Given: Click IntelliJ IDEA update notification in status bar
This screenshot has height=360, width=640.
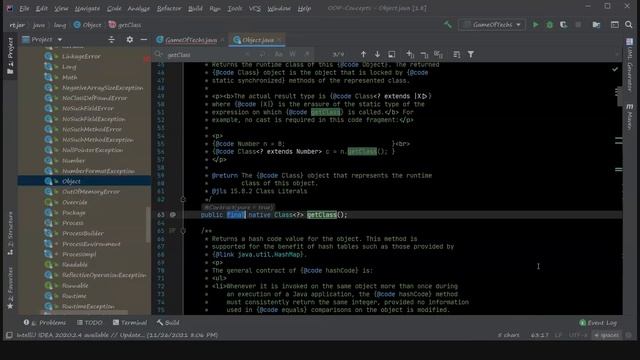Looking at the screenshot, I should tap(117, 336).
